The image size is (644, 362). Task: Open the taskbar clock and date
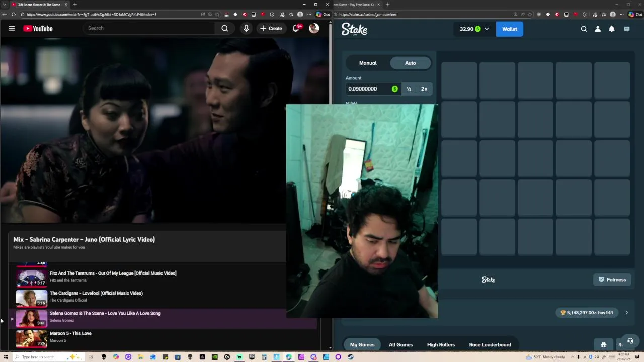click(x=624, y=357)
